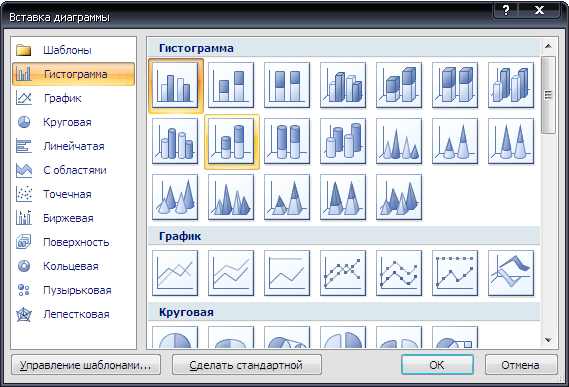Choose Лепестковая category
Viewport: 569px width, 387px height.
coord(74,314)
